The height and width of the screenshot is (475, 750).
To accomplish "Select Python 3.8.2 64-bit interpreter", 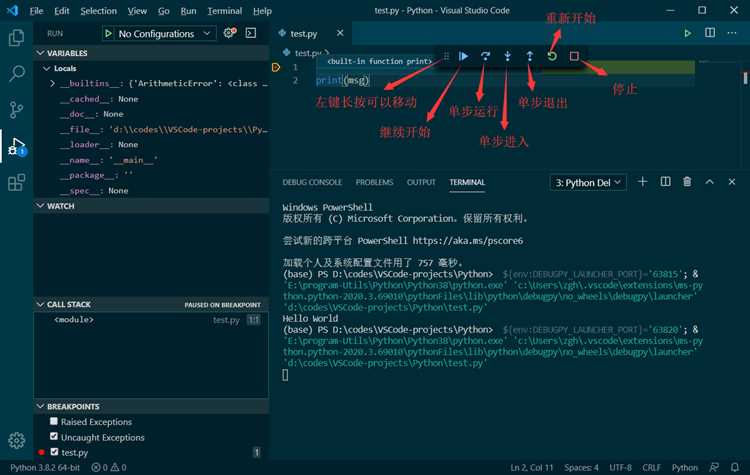I will 45,467.
